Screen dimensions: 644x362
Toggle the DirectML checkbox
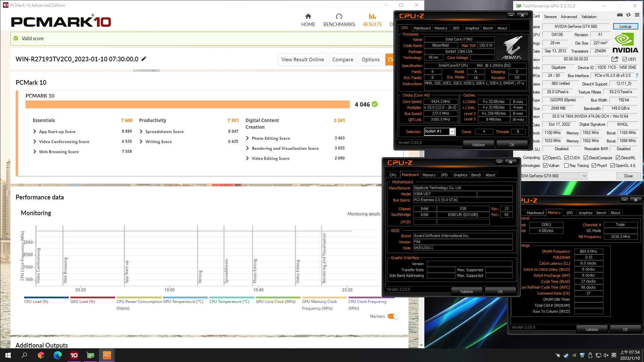(618, 158)
